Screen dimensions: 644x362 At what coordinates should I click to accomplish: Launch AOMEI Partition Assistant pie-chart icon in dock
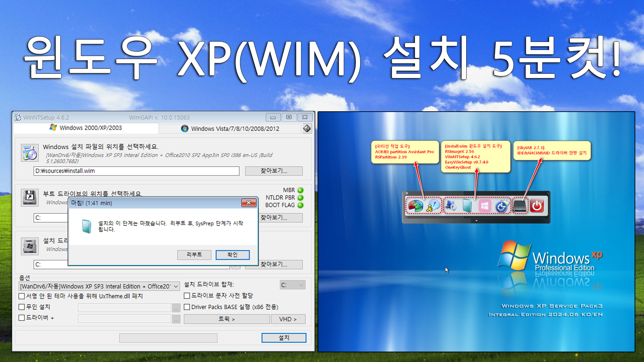(415, 206)
